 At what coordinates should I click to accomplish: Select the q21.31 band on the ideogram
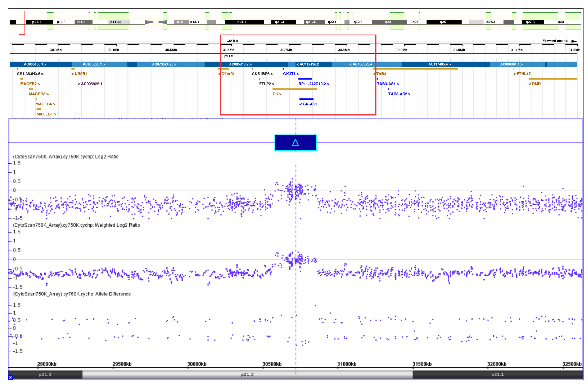tap(283, 22)
